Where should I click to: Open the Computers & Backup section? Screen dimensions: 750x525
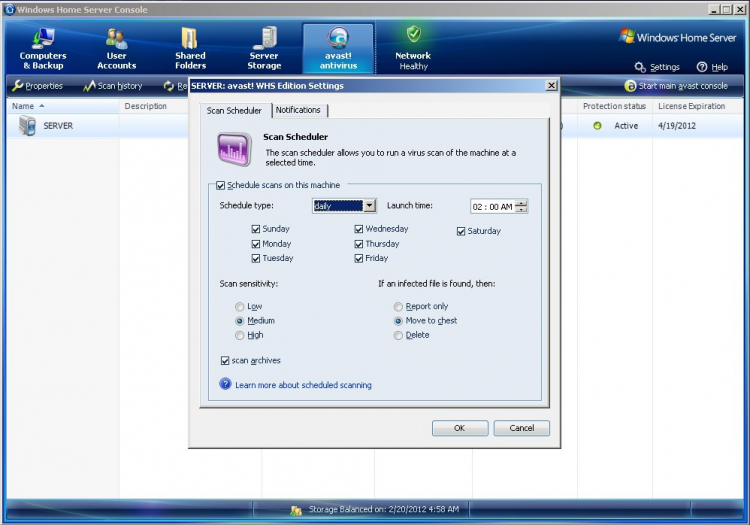[43, 48]
